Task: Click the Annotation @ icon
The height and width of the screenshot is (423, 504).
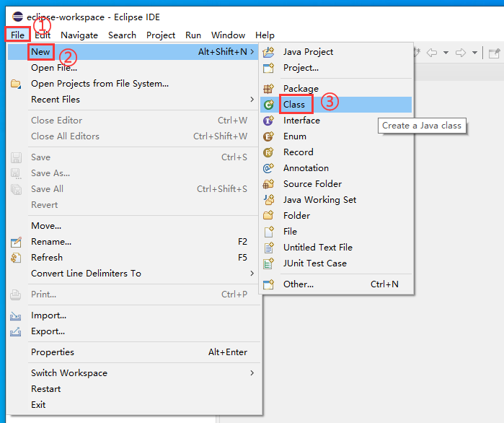Action: [269, 168]
